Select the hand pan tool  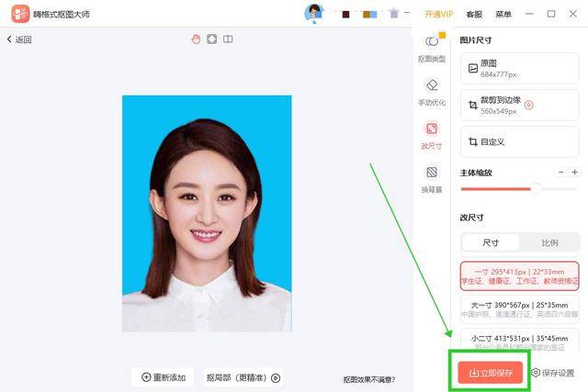pyautogui.click(x=196, y=39)
